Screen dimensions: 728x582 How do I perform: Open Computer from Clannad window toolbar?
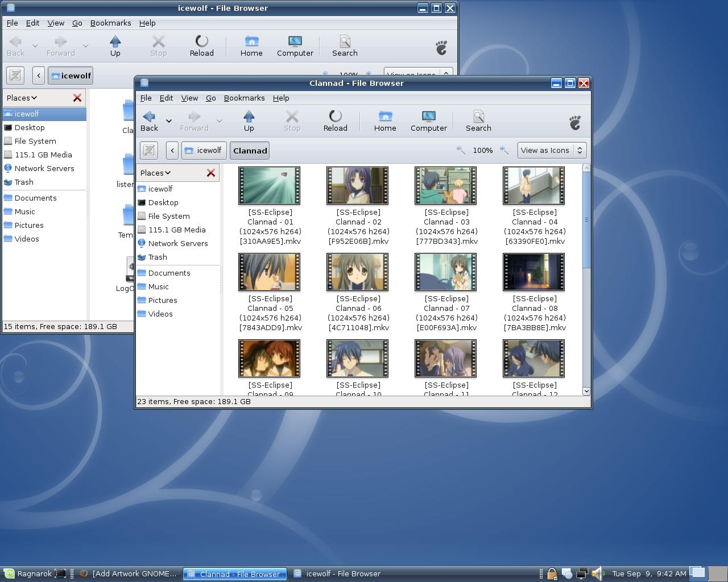point(429,121)
